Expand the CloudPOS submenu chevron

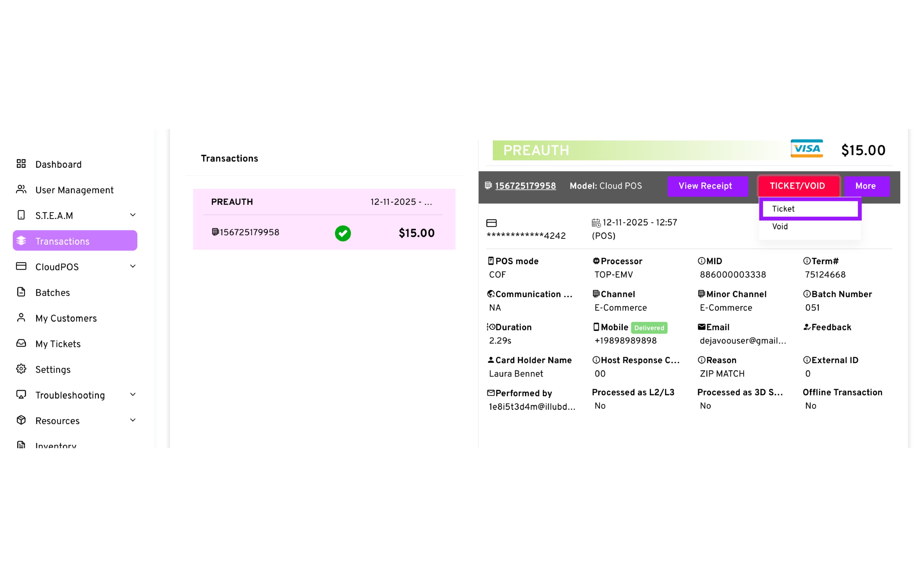133,266
